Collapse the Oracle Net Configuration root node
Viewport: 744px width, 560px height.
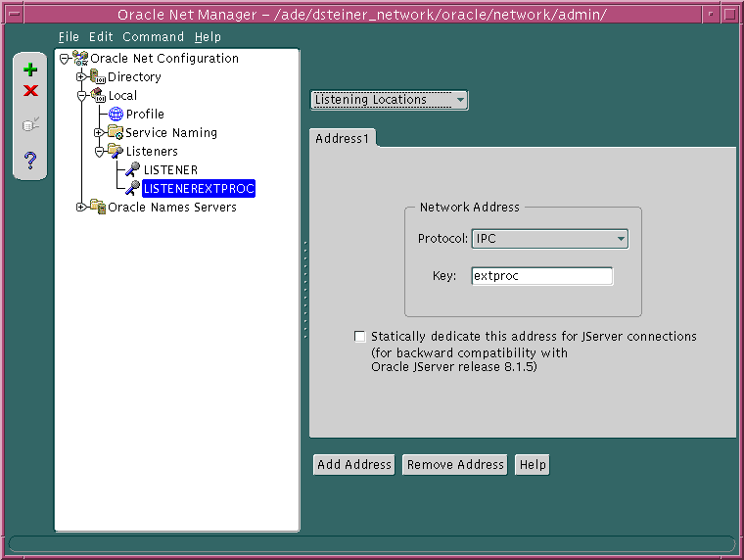(64, 60)
